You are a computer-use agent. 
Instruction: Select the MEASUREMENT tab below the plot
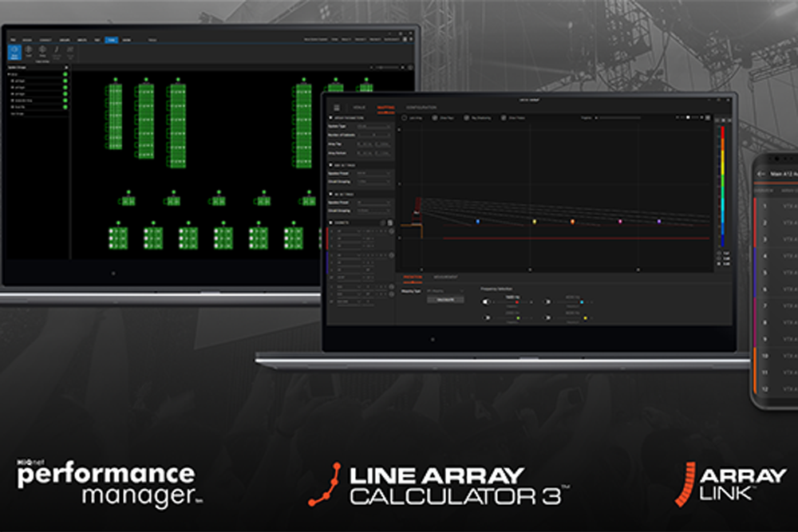446,278
